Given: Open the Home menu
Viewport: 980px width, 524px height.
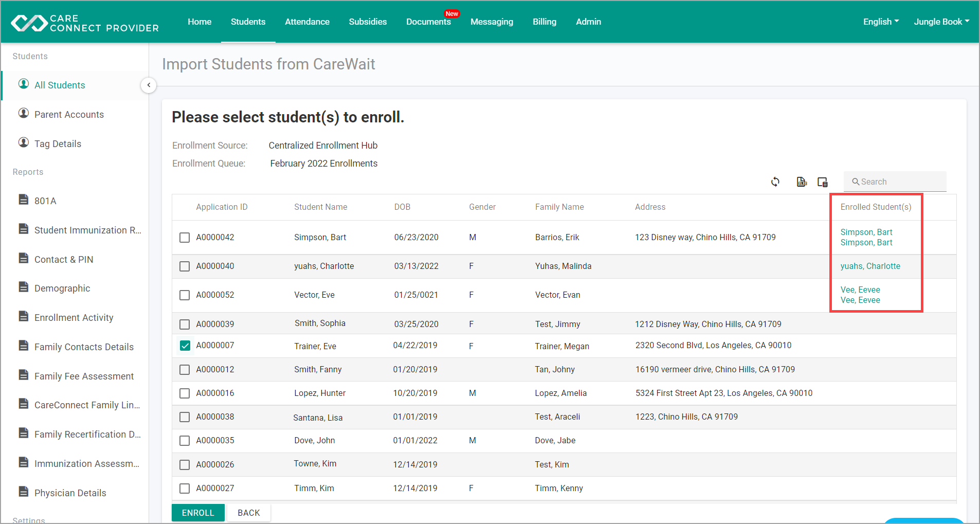Looking at the screenshot, I should click(x=199, y=22).
